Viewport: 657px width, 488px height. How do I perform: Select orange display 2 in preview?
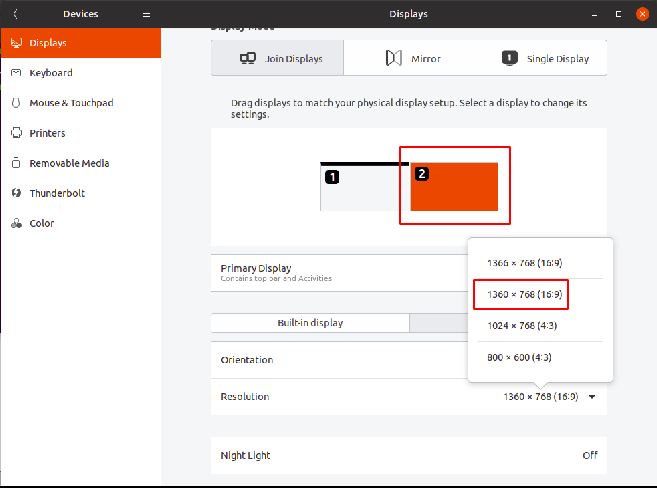click(x=454, y=187)
